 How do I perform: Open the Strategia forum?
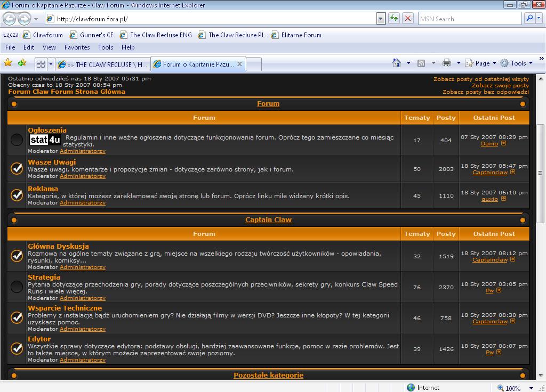[x=44, y=277]
